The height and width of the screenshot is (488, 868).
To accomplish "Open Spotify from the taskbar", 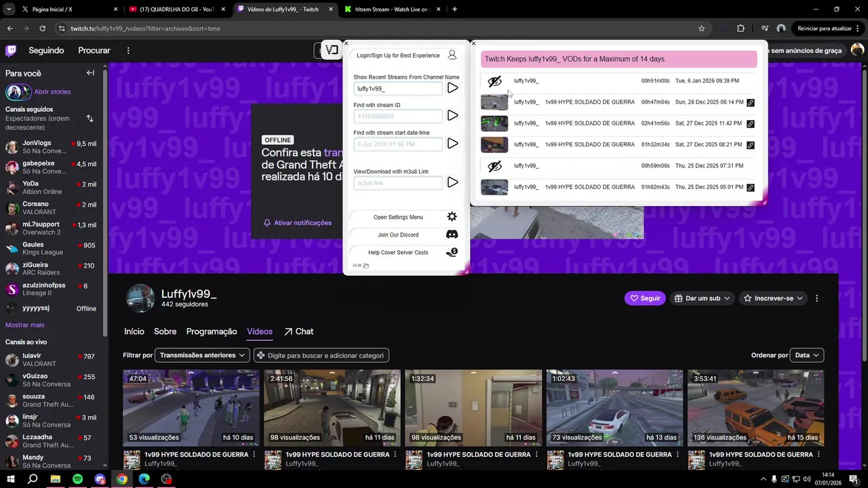I will point(77,479).
